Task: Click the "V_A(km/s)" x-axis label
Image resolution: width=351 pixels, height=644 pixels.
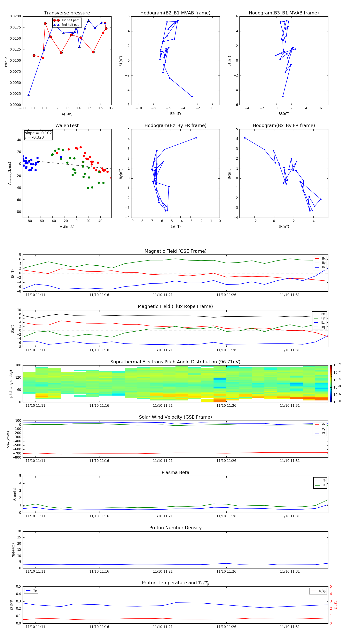Action: pos(67,227)
